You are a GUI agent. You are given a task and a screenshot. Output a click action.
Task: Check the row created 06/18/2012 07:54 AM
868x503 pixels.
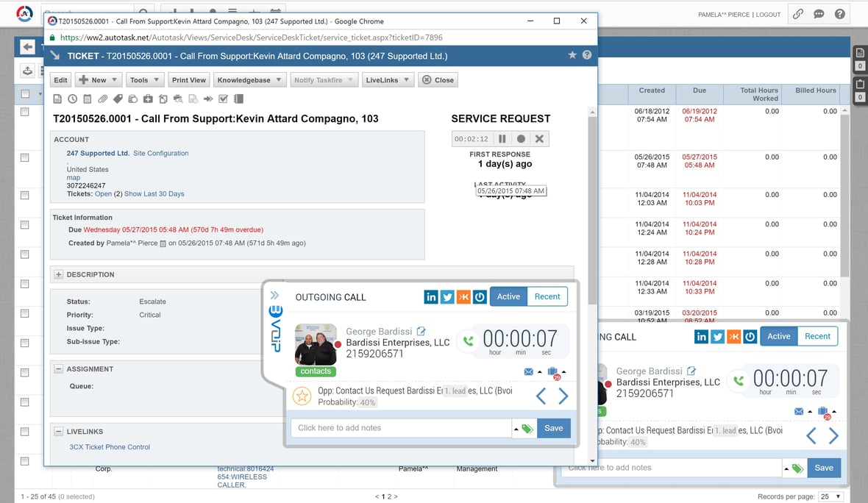pos(25,112)
